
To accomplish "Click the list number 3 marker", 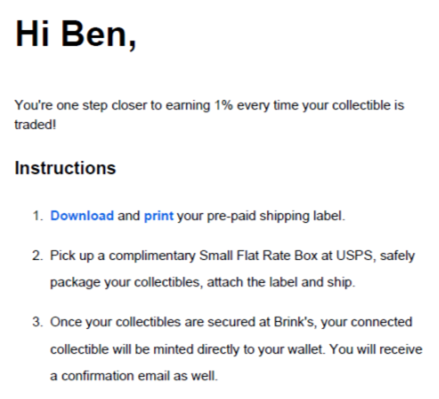I will tap(38, 322).
